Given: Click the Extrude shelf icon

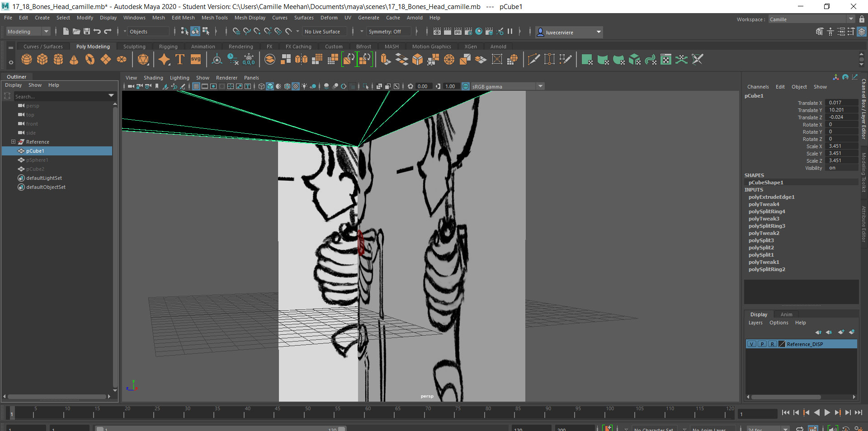Looking at the screenshot, I should [x=386, y=59].
